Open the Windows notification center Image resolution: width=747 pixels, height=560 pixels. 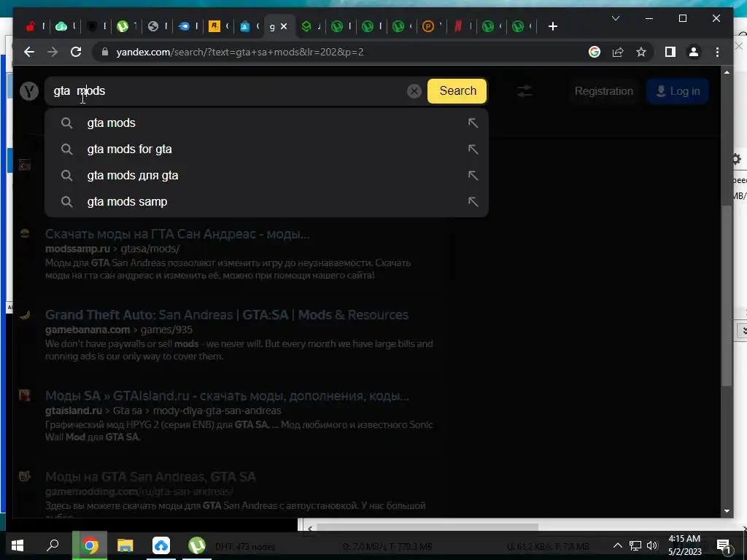724,545
